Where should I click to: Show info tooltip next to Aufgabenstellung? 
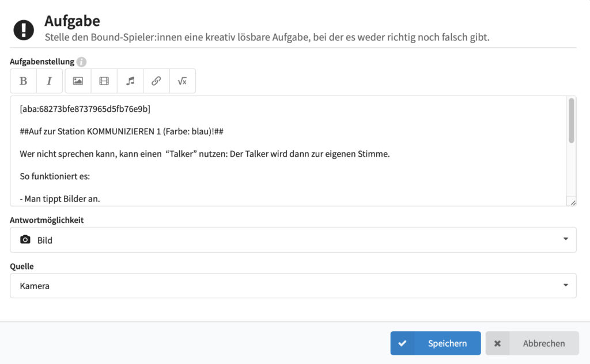82,62
